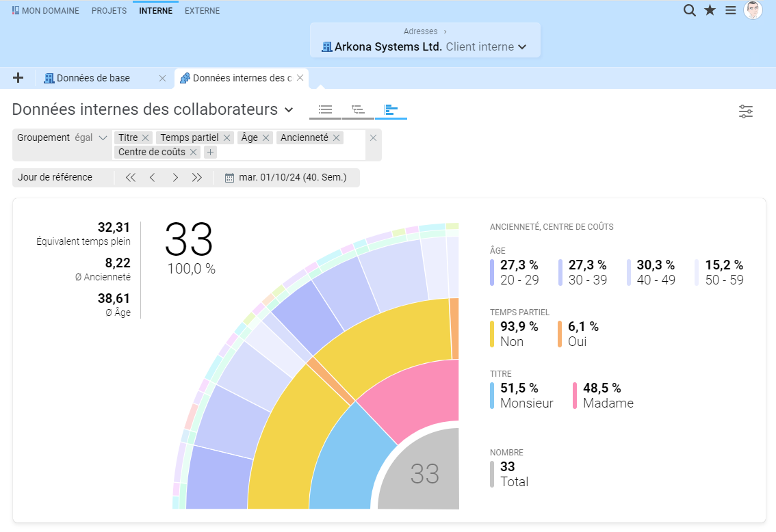Viewport: 776px width, 532px height.
Task: Click the 50 - 59 age legend entry
Action: (720, 272)
